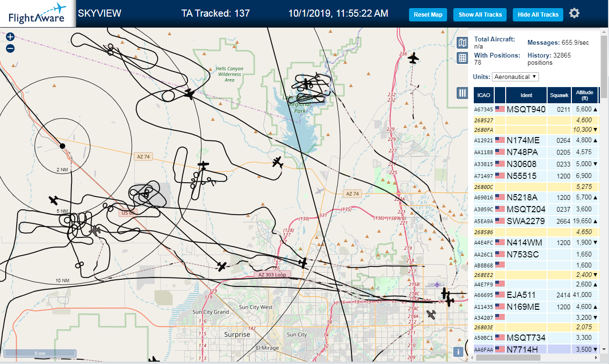Screen dimensions: 609x364
Task: Open the map info 'i' button
Action: pos(458,352)
